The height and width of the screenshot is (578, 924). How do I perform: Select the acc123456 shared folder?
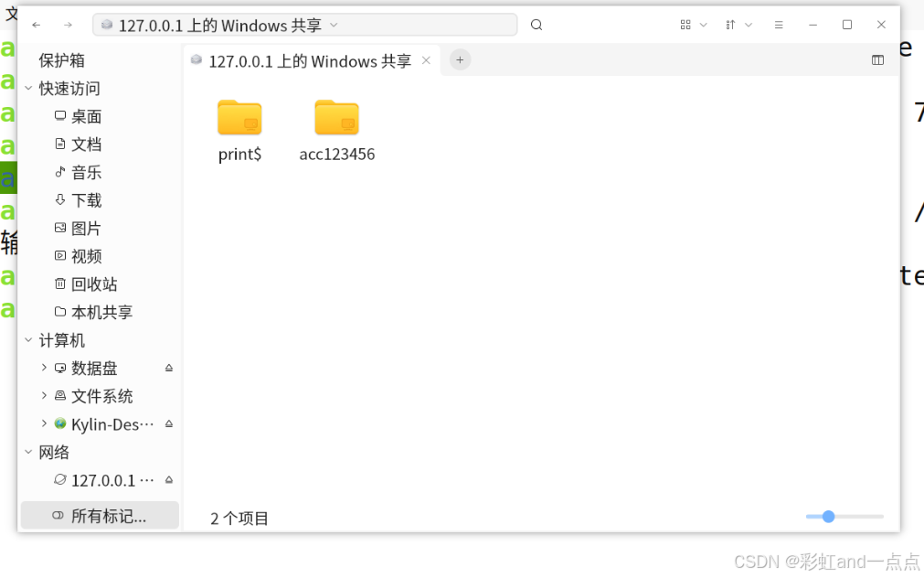[x=337, y=131]
